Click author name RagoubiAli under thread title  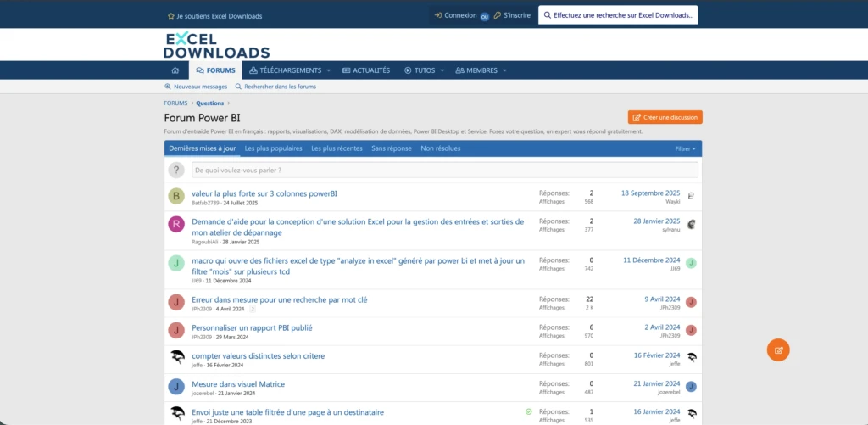205,242
